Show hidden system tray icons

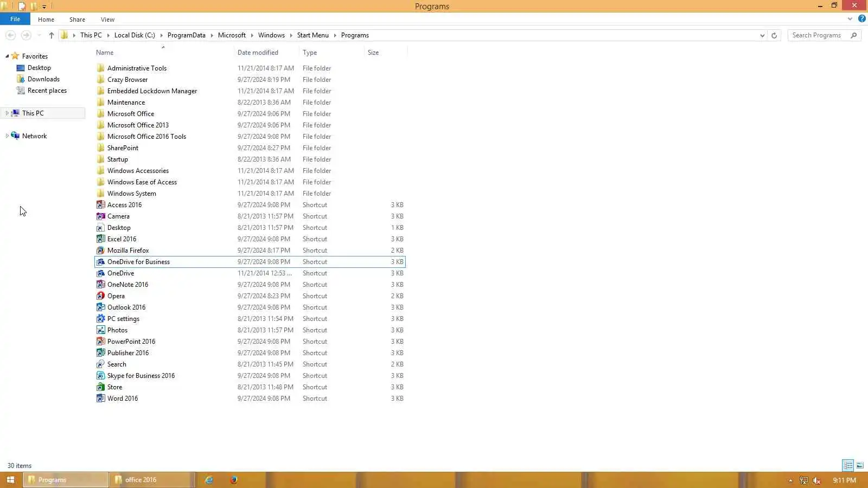tap(790, 480)
